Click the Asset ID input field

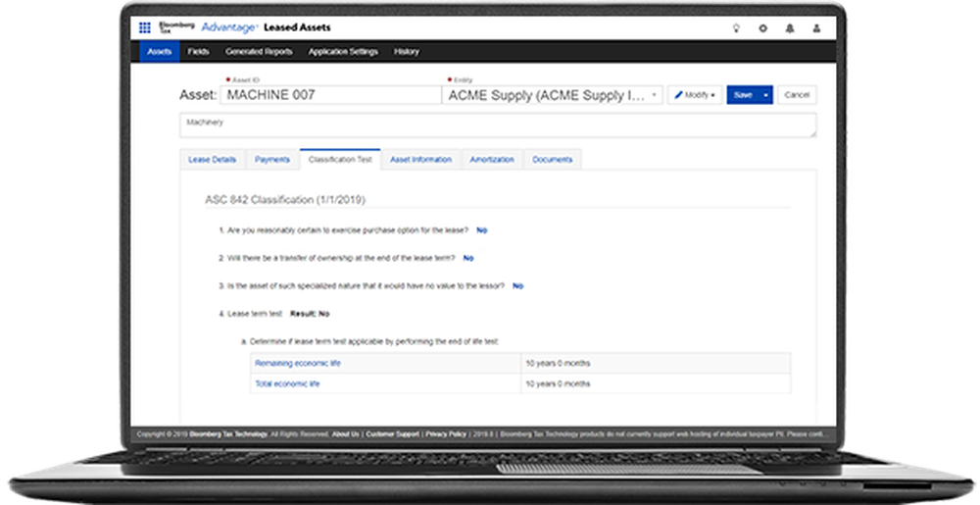pos(330,95)
